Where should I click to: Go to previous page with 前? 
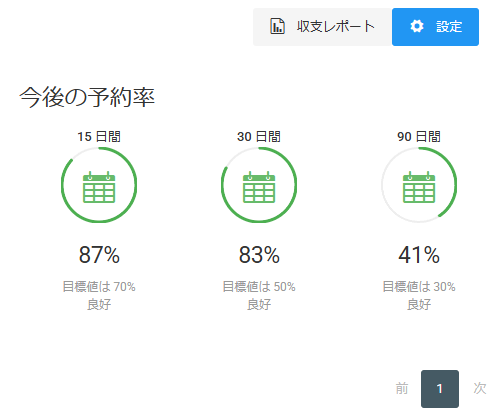402,389
